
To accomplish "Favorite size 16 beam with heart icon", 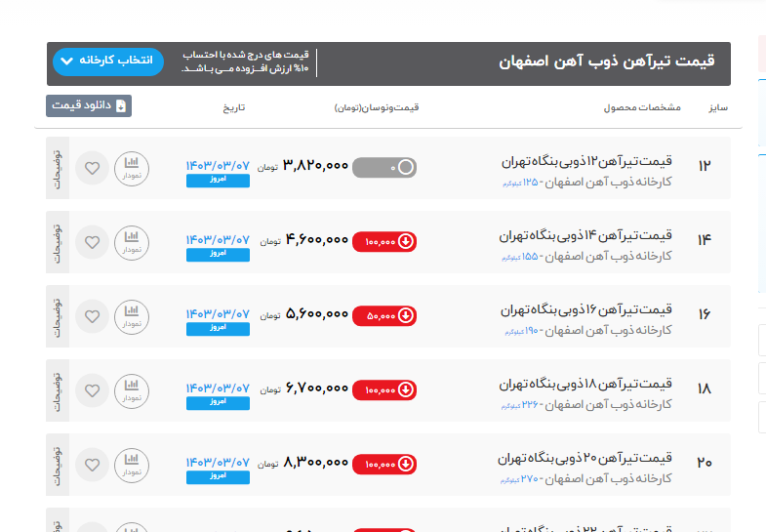I will 92,316.
